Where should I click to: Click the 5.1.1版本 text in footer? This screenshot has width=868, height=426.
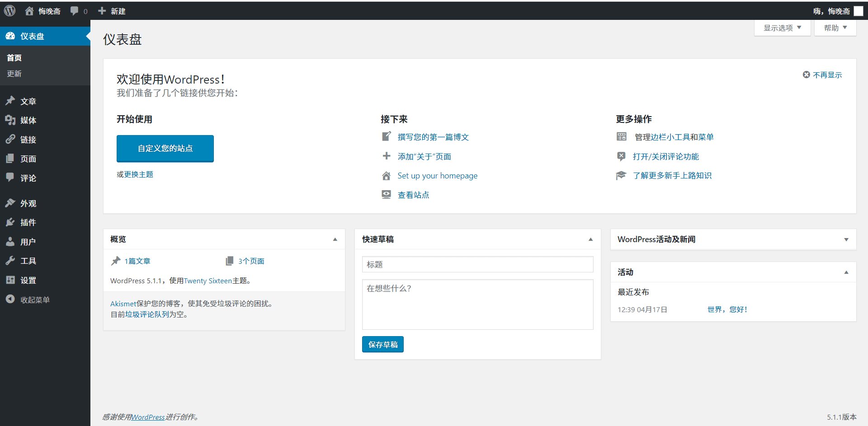(842, 417)
